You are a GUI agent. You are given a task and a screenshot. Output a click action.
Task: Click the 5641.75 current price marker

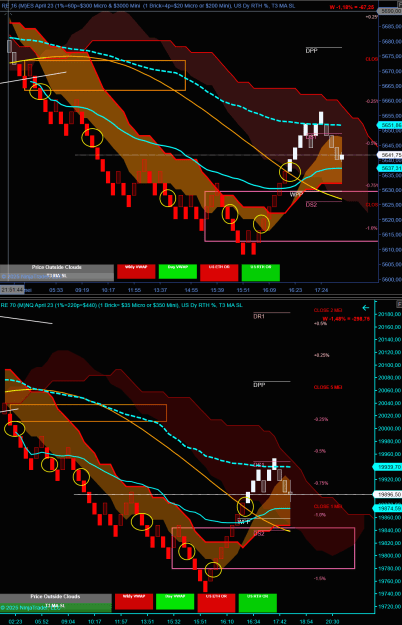390,155
